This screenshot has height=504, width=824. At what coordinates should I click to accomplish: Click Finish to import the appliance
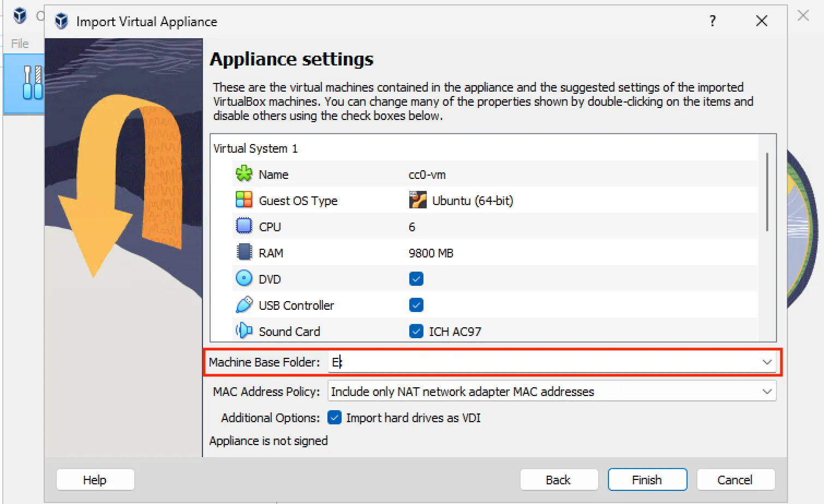point(647,480)
